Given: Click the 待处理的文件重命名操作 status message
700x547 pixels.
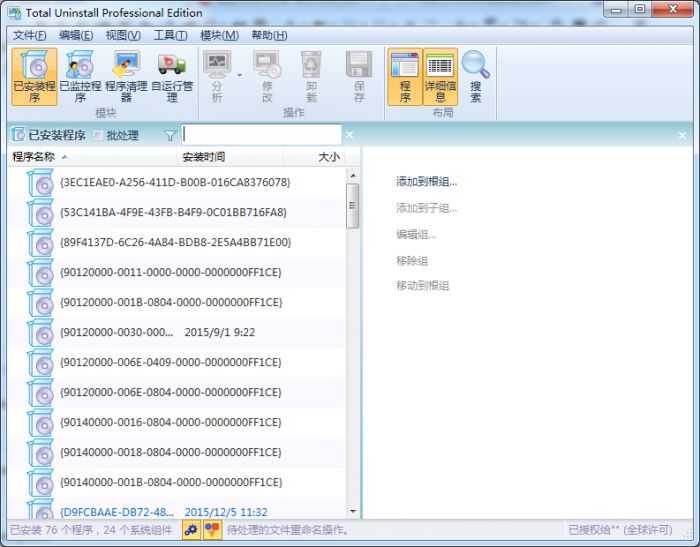Looking at the screenshot, I should tap(288, 530).
